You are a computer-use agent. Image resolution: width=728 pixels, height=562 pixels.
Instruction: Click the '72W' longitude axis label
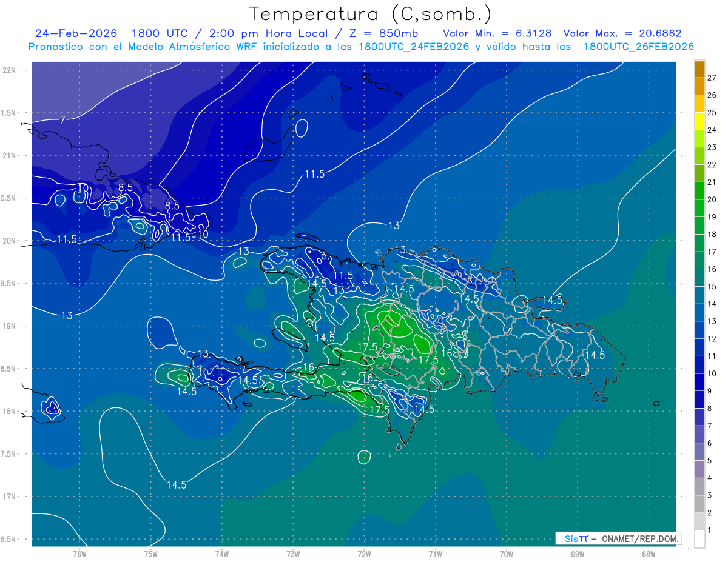pyautogui.click(x=364, y=554)
